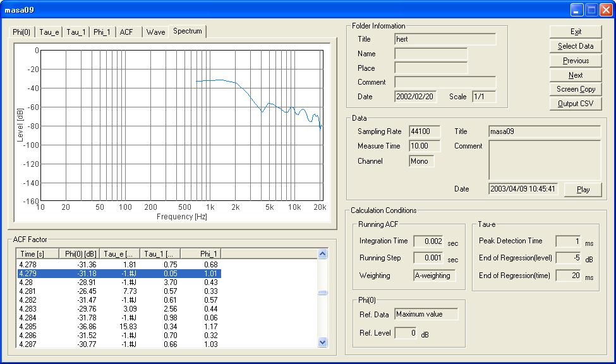
Task: Select the row at time 4.286
Action: click(x=119, y=336)
